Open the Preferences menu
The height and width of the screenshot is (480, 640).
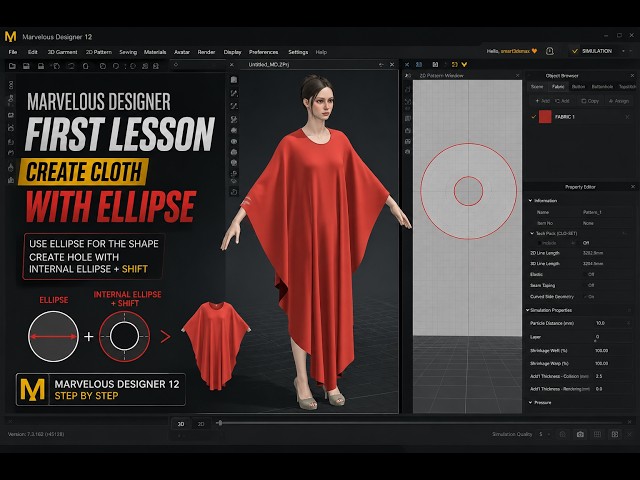coord(264,52)
